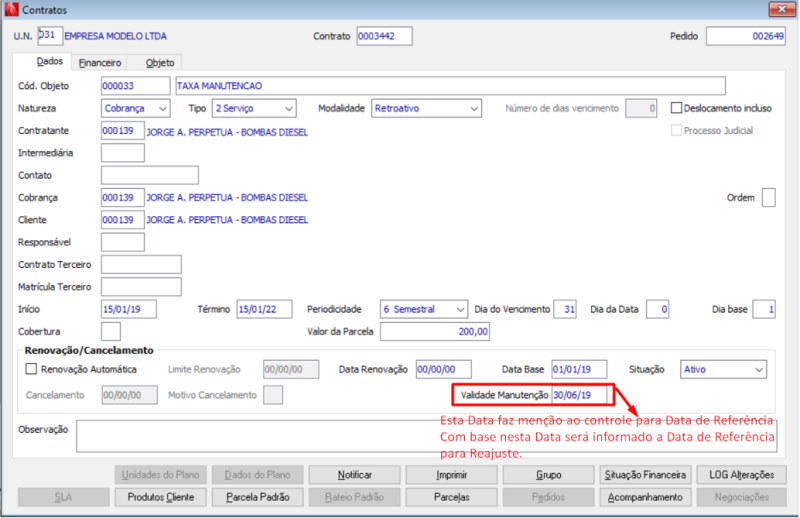
Task: Click the Cancelamento date field
Action: 130,395
